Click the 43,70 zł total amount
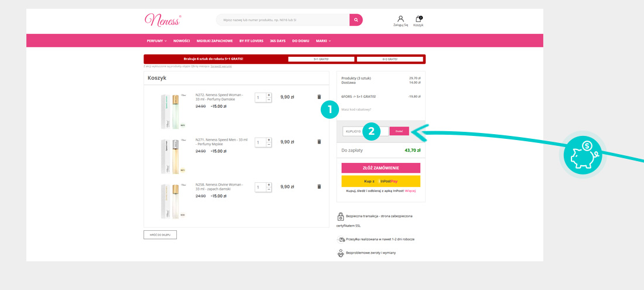 click(x=412, y=151)
